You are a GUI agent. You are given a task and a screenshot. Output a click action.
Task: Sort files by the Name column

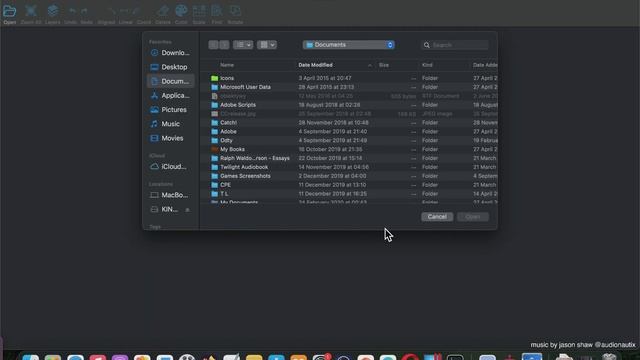point(227,65)
